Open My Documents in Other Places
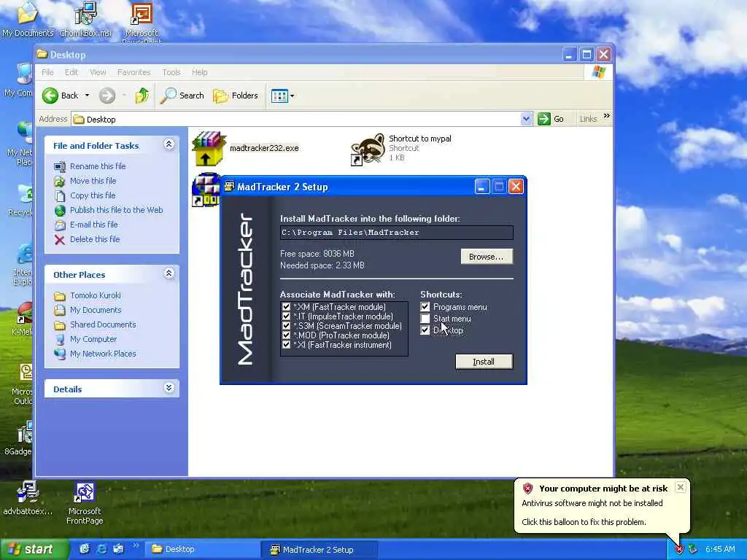The width and height of the screenshot is (747, 560). [x=96, y=310]
